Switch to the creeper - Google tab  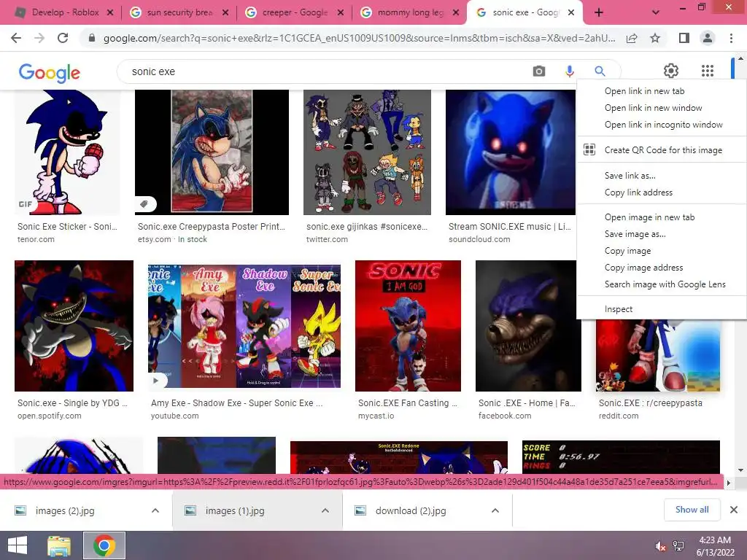pyautogui.click(x=295, y=12)
